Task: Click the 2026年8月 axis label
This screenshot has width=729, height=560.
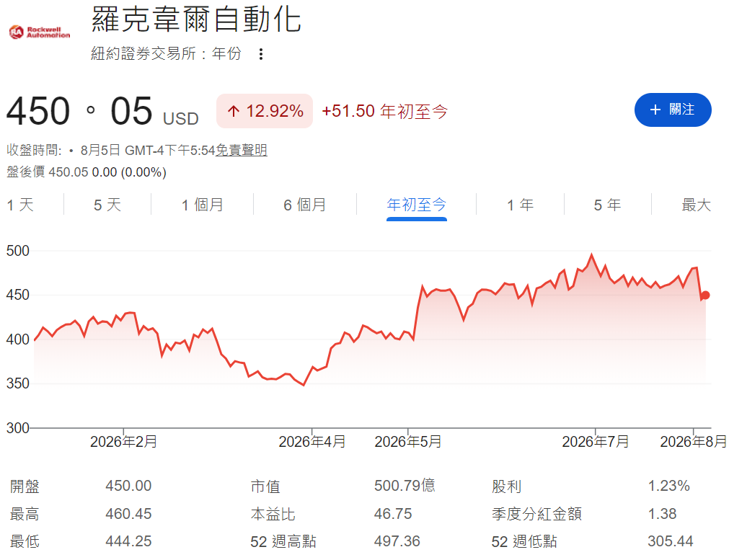Action: tap(693, 442)
